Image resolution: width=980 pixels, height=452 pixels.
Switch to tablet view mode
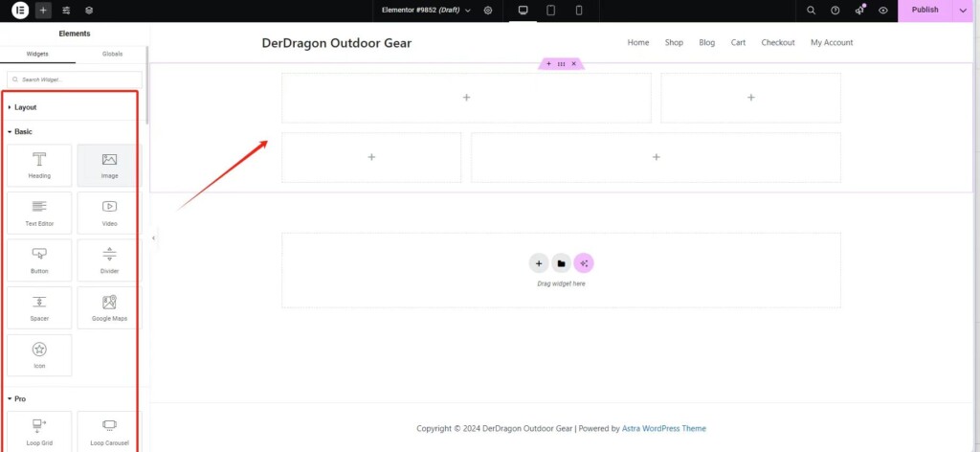[550, 11]
